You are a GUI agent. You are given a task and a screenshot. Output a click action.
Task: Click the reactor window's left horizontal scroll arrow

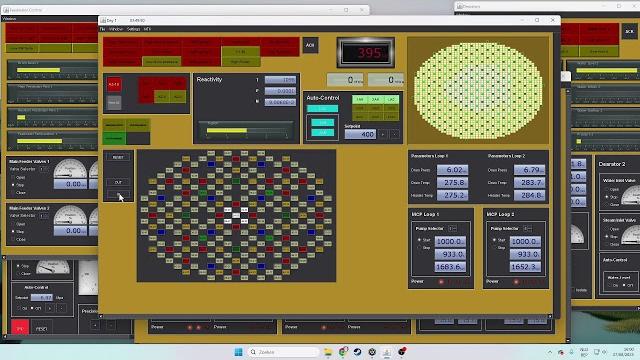pos(101,316)
